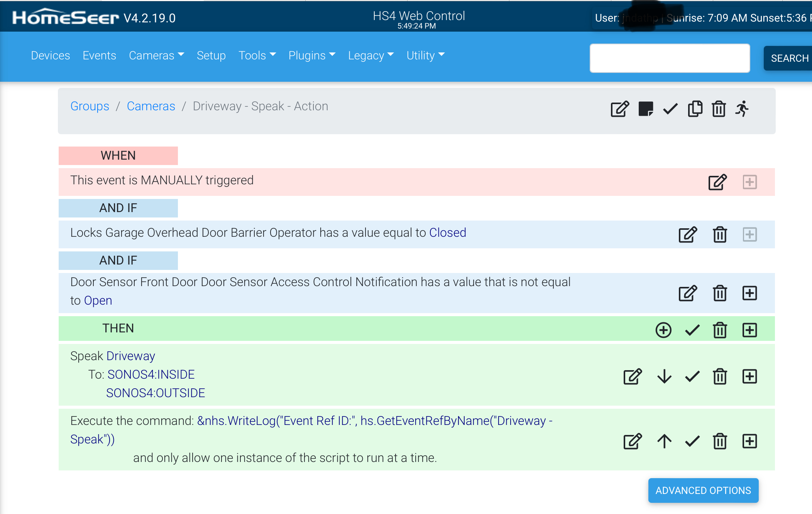Expand the Cameras nav dropdown
Screen dimensions: 812x514
pyautogui.click(x=156, y=56)
